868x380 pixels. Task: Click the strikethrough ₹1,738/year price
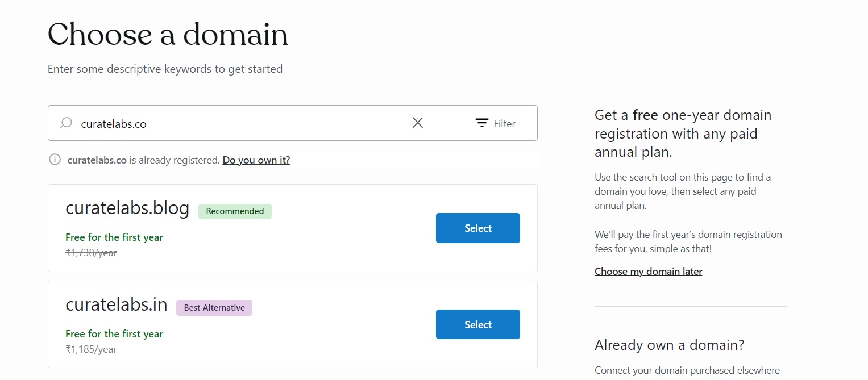click(x=92, y=253)
